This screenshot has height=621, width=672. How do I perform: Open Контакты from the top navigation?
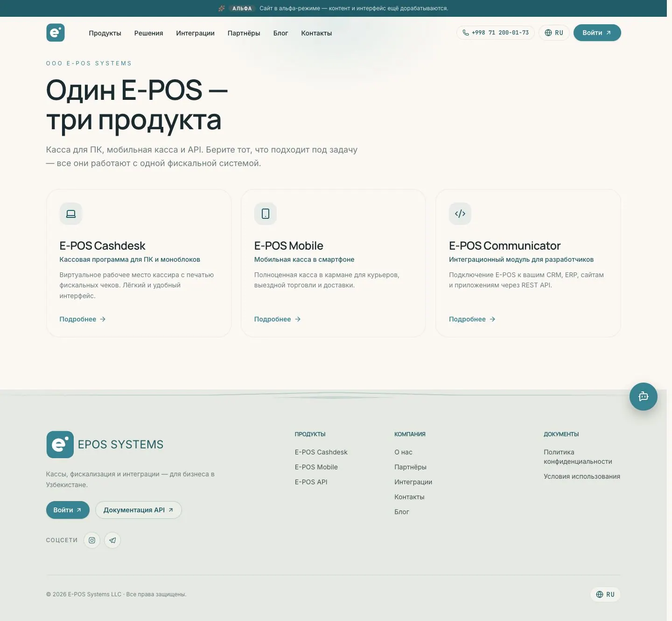pos(316,33)
